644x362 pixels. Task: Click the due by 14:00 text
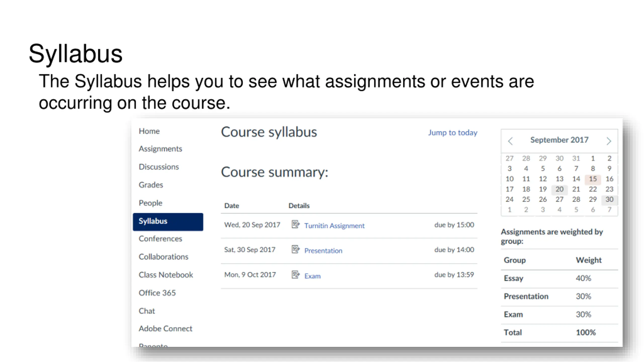pyautogui.click(x=454, y=250)
